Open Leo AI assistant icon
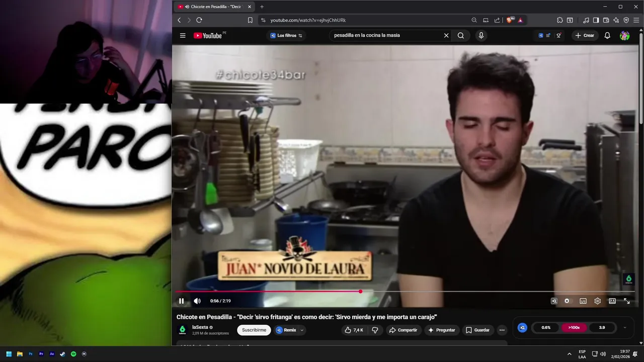Screen dimensions: 644x362 point(616,20)
